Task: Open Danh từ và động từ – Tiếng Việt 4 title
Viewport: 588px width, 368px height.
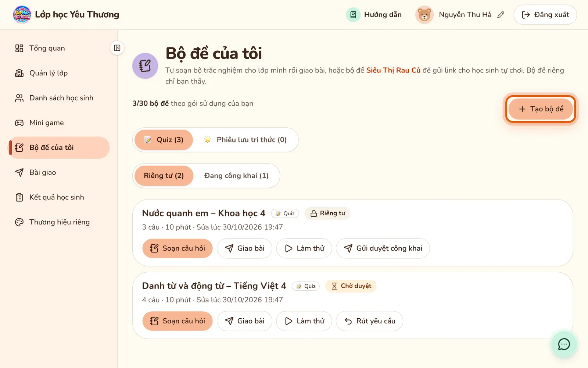Action: tap(214, 286)
